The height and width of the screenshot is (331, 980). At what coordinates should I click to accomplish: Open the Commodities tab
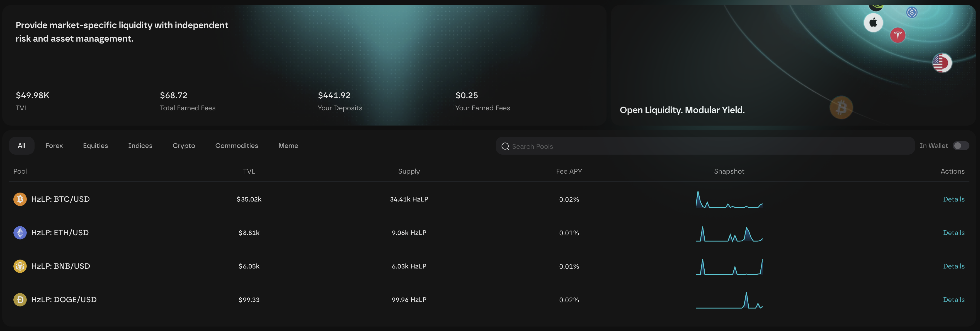pos(237,146)
